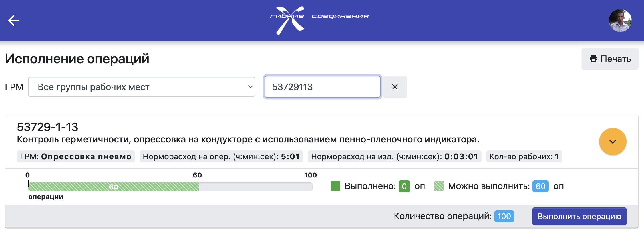The image size is (644, 234).
Task: Click the striped Можно выполнить legend square
Action: point(439,186)
